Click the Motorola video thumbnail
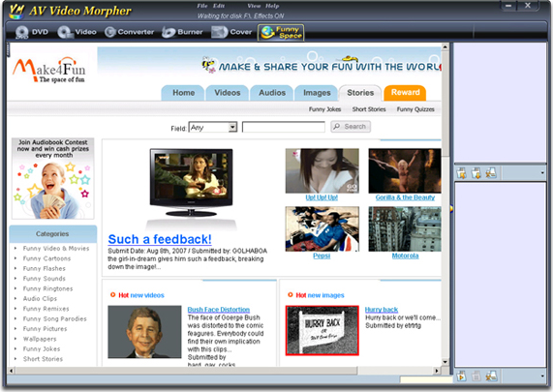 click(x=405, y=228)
